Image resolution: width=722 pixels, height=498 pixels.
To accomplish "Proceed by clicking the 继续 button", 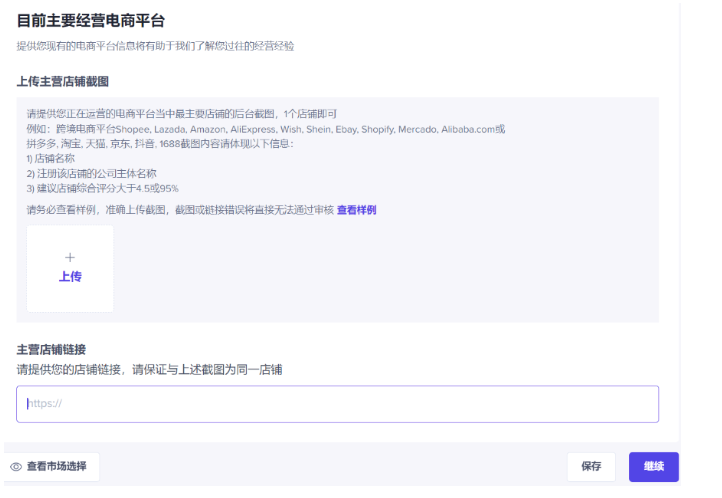I will 653,467.
